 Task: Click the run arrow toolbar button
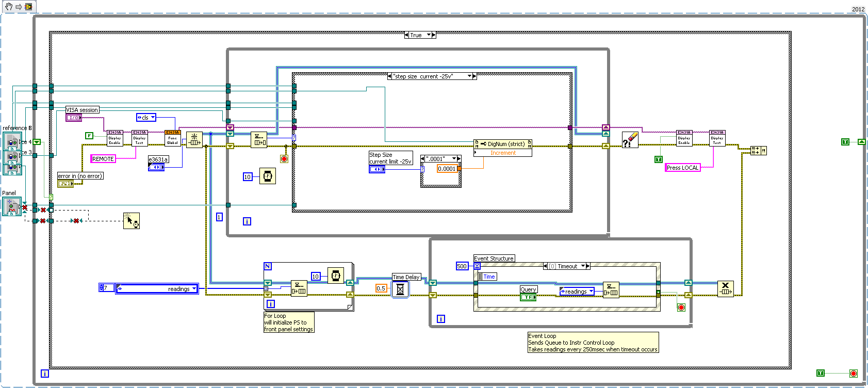(19, 7)
